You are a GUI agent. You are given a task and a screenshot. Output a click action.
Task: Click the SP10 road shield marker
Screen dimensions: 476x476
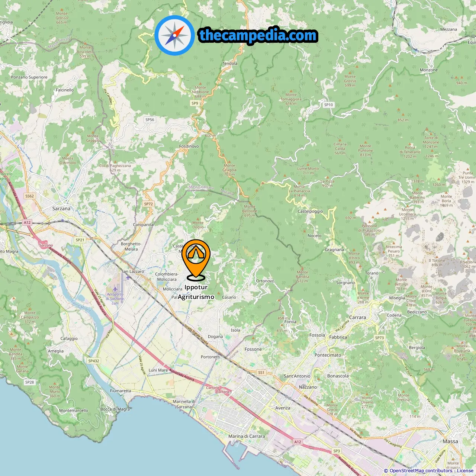click(328, 105)
